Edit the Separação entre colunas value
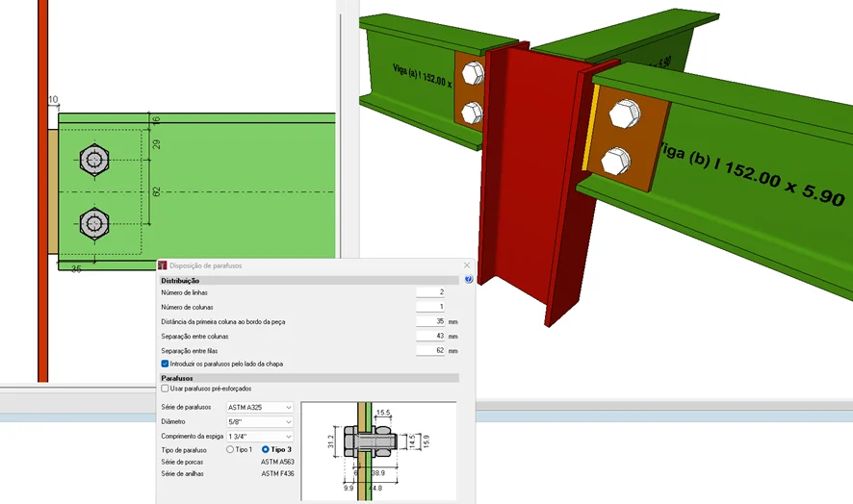 tap(431, 336)
